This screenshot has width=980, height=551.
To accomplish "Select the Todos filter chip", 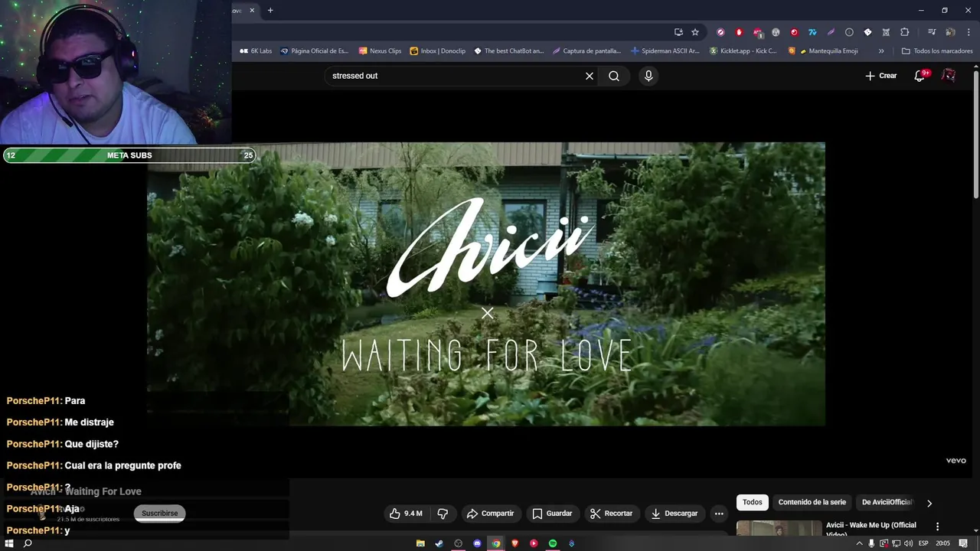I will click(753, 502).
